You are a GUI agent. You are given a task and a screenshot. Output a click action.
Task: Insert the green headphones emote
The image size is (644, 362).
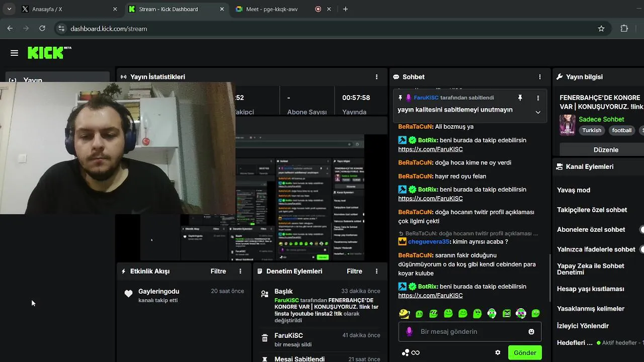(x=492, y=314)
